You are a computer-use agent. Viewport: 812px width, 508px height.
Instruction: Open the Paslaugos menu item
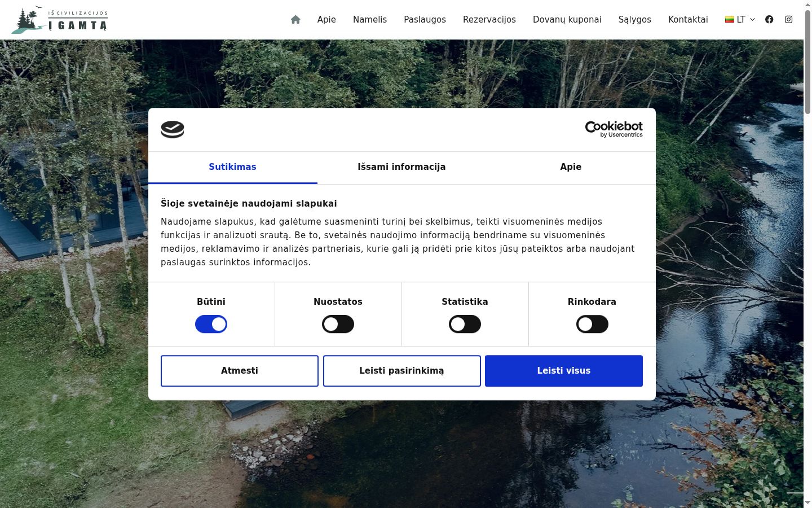(425, 19)
